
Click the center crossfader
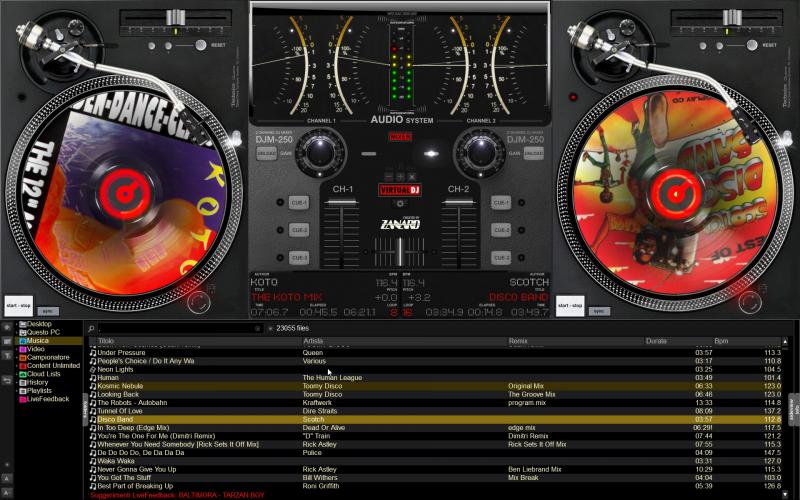(x=400, y=252)
